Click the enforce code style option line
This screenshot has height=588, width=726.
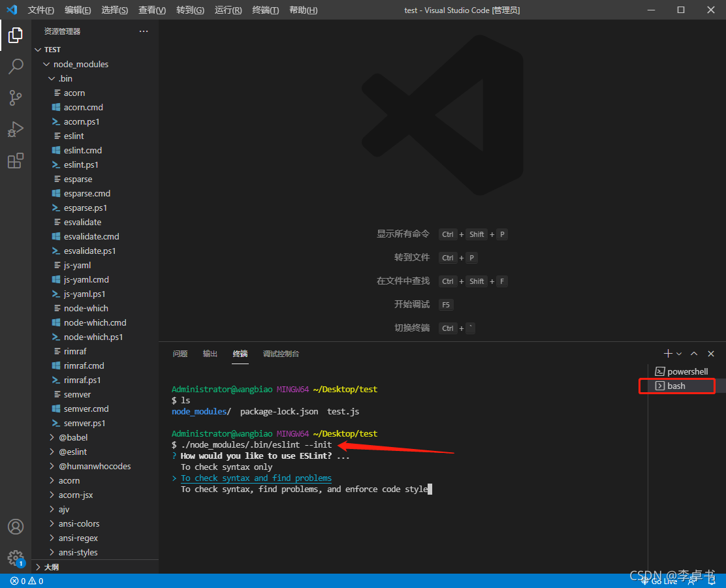pyautogui.click(x=304, y=489)
